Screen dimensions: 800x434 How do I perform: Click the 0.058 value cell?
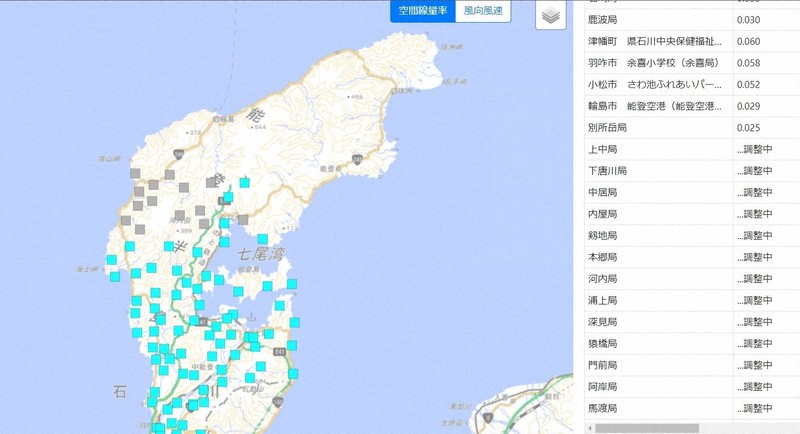766,63
